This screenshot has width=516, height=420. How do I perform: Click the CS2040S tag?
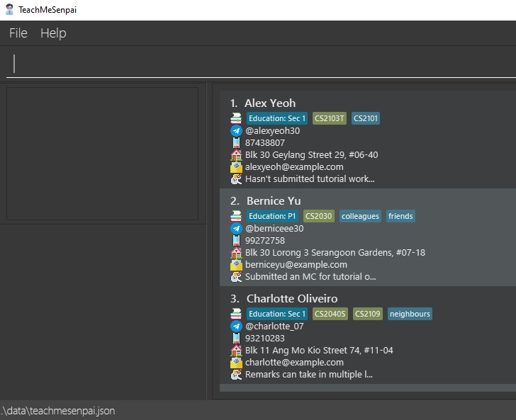click(x=330, y=314)
